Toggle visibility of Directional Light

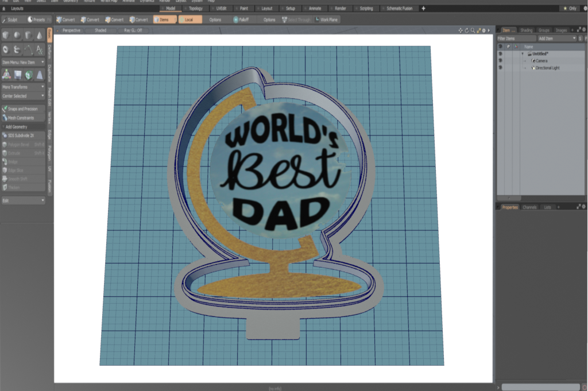tap(500, 68)
